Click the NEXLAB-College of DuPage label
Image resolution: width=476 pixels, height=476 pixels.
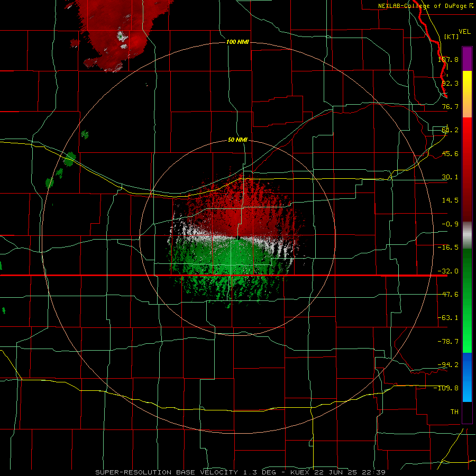(x=426, y=6)
